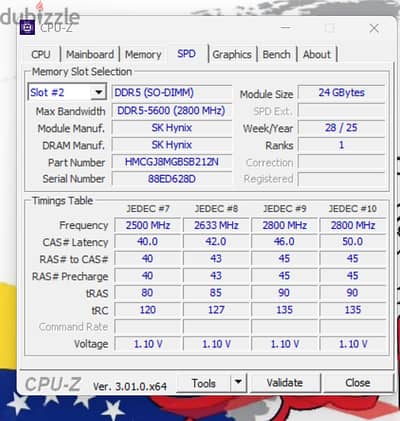400x421 pixels.
Task: Show the About tab
Action: [x=317, y=54]
